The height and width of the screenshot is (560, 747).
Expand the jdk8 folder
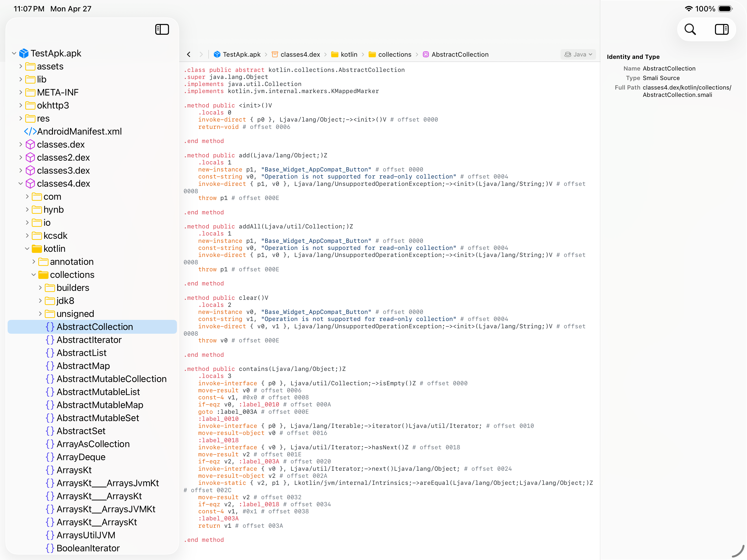click(40, 301)
